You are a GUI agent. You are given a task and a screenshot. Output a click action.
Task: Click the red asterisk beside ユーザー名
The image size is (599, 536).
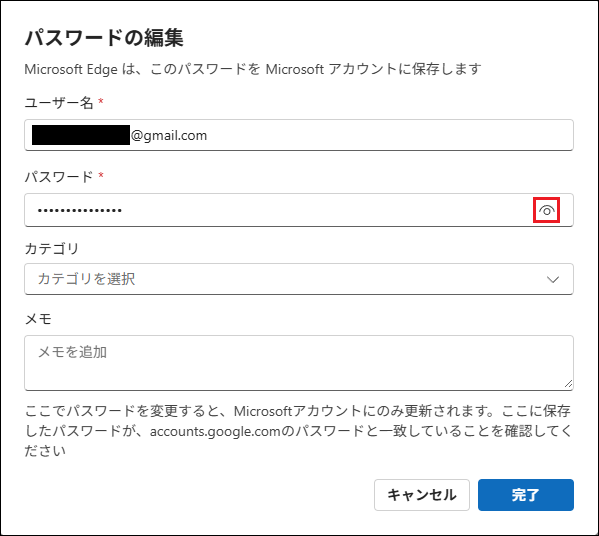coord(101,101)
